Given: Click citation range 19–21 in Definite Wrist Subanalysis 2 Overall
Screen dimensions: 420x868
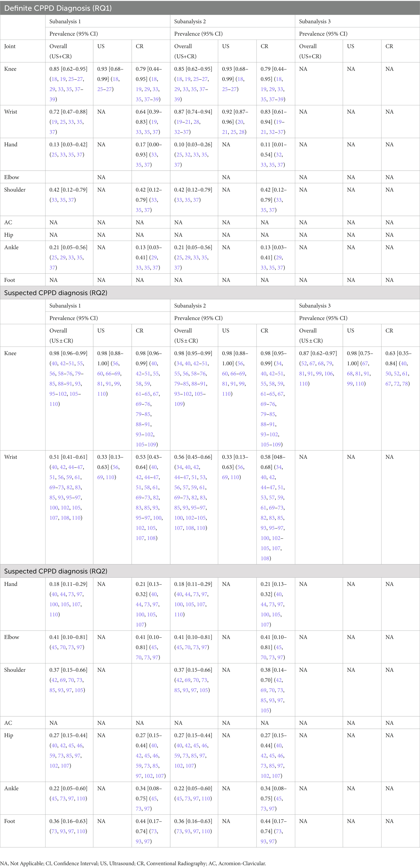Looking at the screenshot, I should tap(184, 122).
